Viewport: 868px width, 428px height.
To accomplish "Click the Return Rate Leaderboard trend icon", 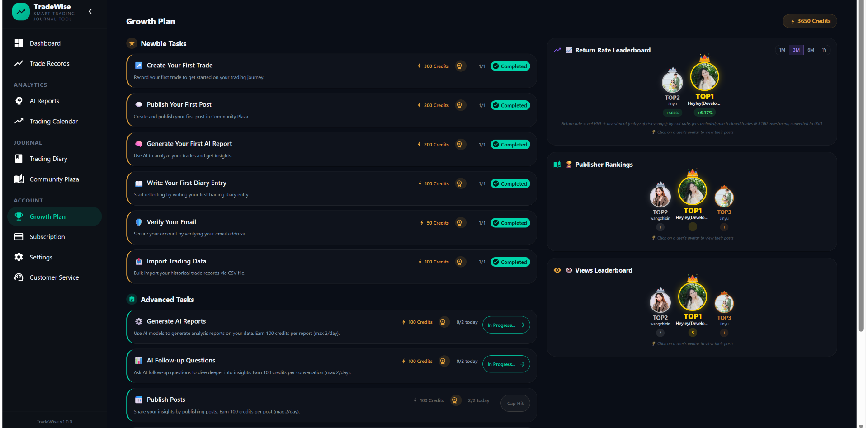I will (557, 50).
